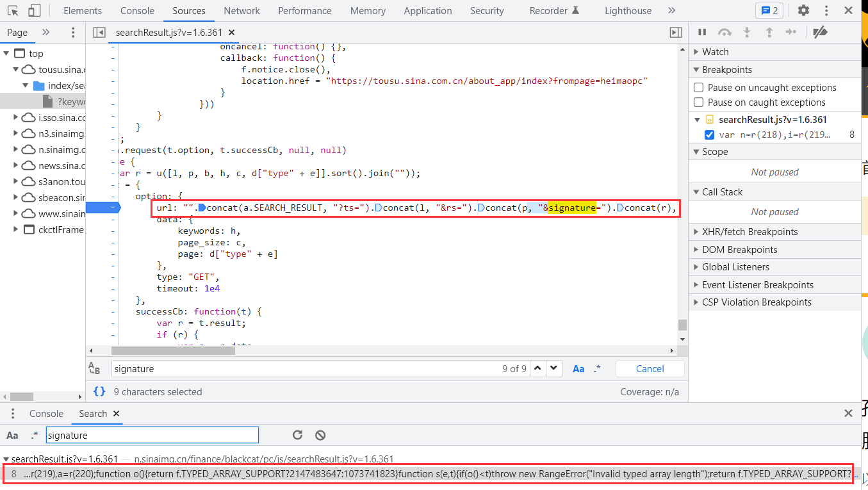The height and width of the screenshot is (490, 868).
Task: Uncheck the var n=r(218) breakpoint
Action: tap(709, 135)
